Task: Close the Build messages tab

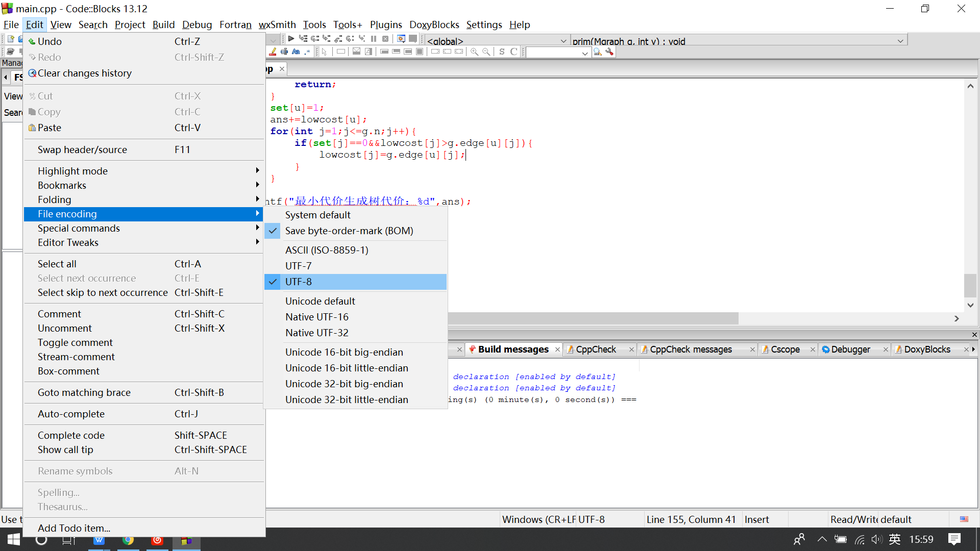Action: 557,349
